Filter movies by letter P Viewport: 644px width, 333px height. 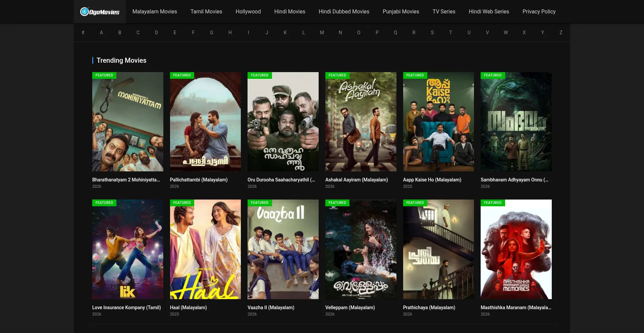(377, 33)
